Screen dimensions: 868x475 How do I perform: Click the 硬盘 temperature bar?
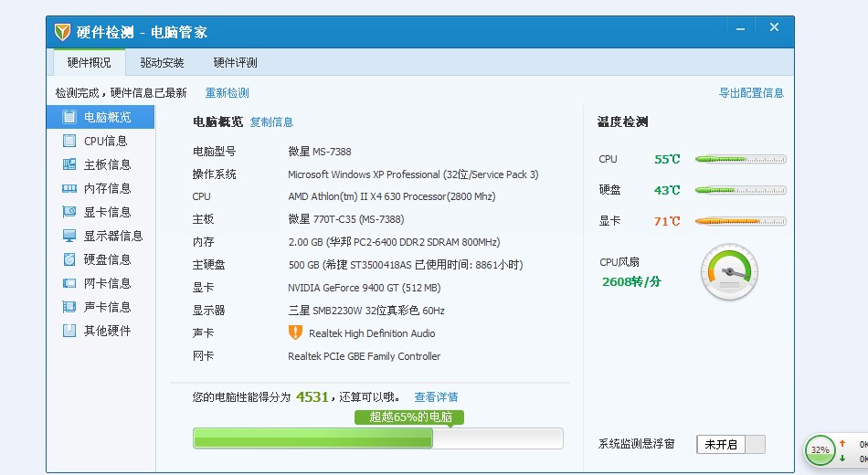[740, 190]
